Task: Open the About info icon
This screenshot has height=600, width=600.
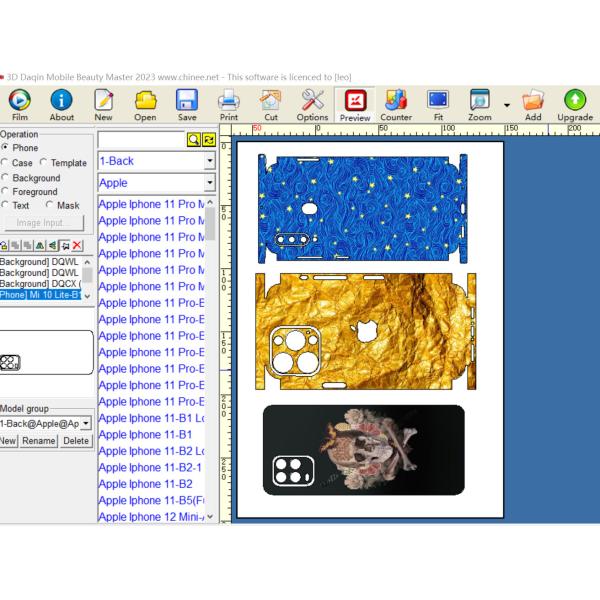Action: pyautogui.click(x=62, y=100)
